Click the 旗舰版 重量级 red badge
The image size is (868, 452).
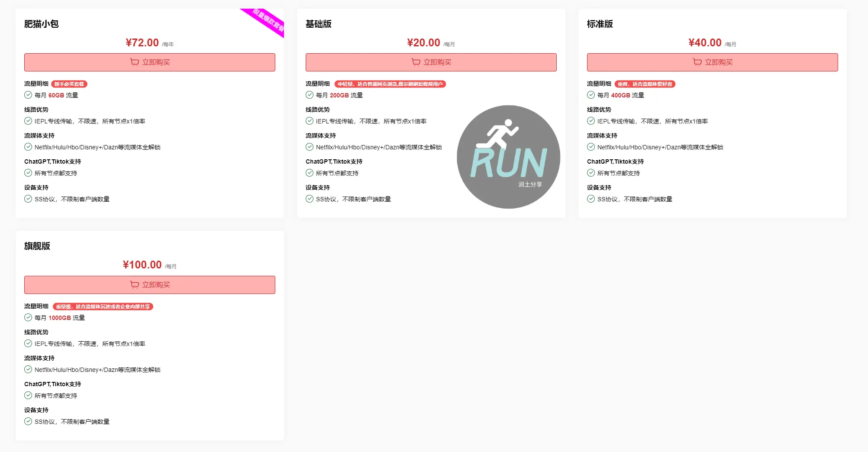(103, 307)
